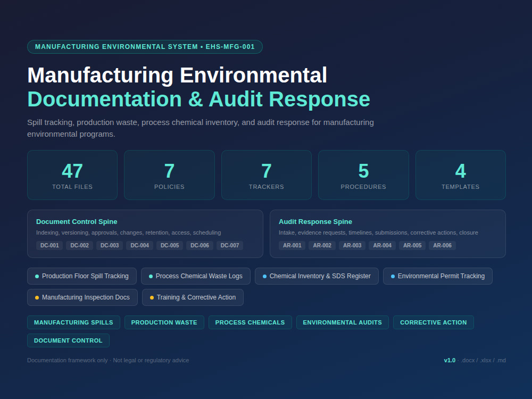
Task: Select the PRODUCTION WASTE tag
Action: [164, 322]
